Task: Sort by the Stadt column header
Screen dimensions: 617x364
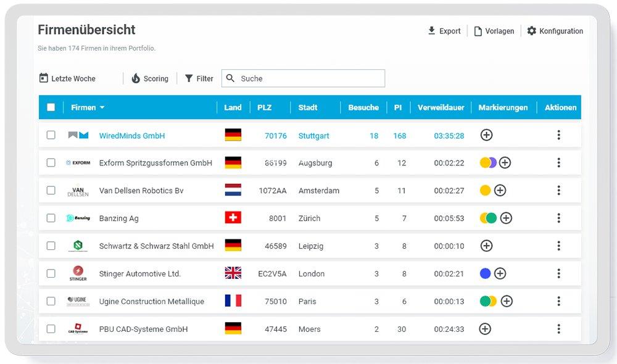Action: coord(308,107)
